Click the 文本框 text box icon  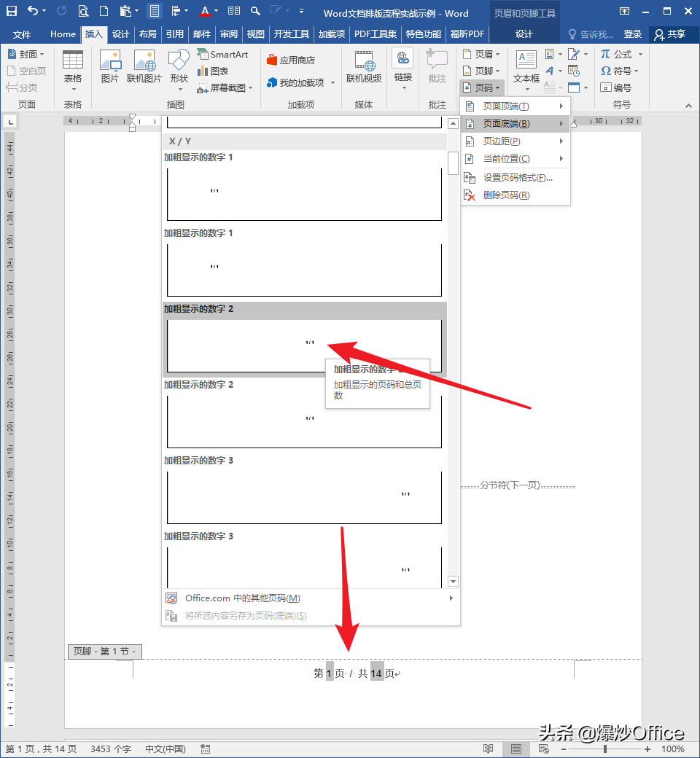point(526,66)
